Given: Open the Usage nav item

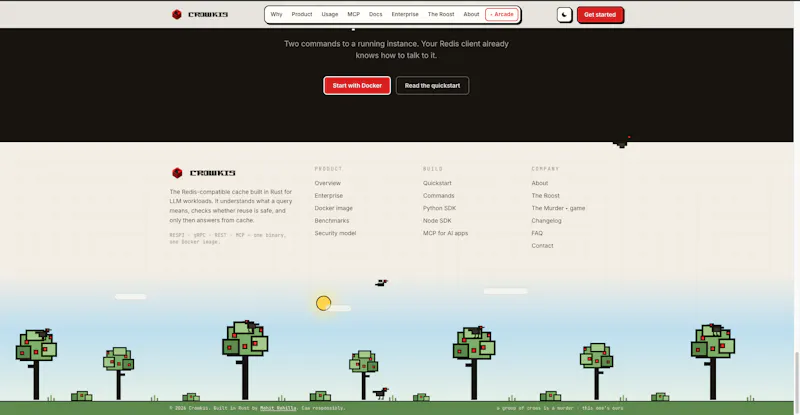Looking at the screenshot, I should tap(330, 14).
